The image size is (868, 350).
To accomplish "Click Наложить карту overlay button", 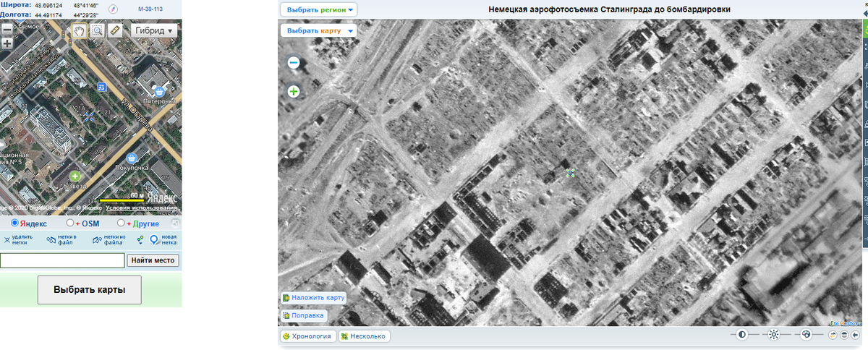I will point(314,297).
